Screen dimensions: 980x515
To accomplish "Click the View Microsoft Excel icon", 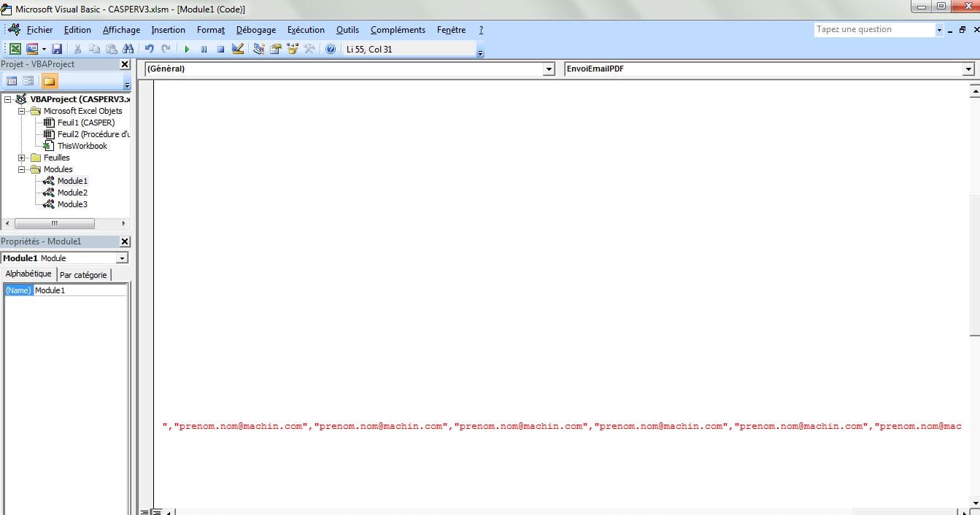I will click(15, 49).
